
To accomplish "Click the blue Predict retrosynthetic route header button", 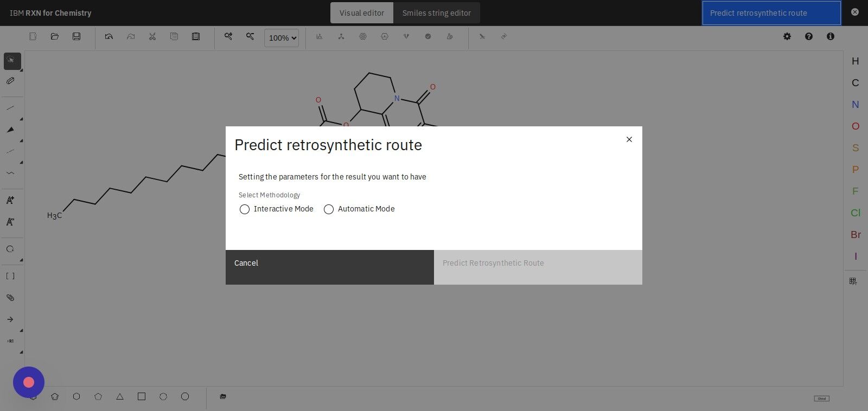I will pyautogui.click(x=771, y=13).
